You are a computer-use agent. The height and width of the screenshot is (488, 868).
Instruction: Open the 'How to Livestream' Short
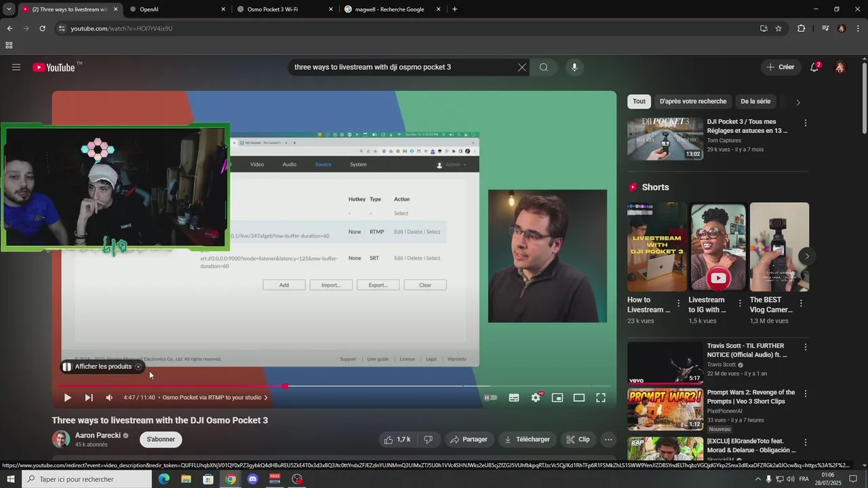pyautogui.click(x=656, y=247)
